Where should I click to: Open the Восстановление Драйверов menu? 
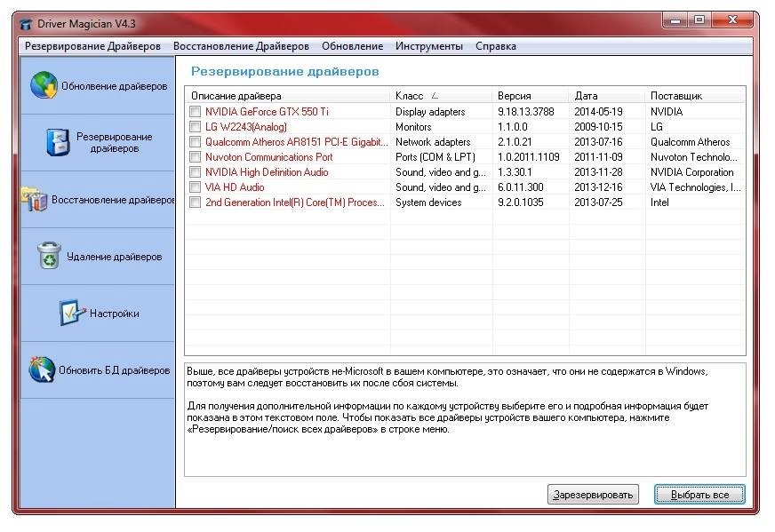pos(241,46)
